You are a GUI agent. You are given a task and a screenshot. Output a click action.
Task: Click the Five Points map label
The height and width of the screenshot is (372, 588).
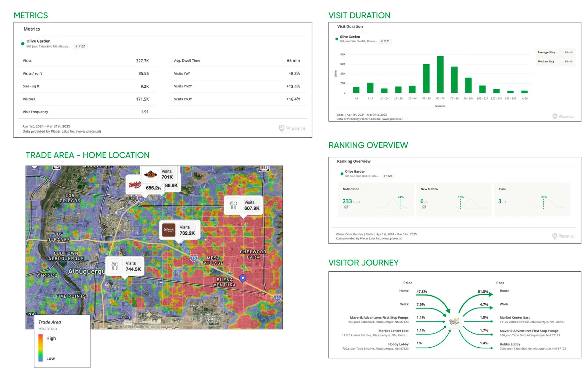coord(71,296)
